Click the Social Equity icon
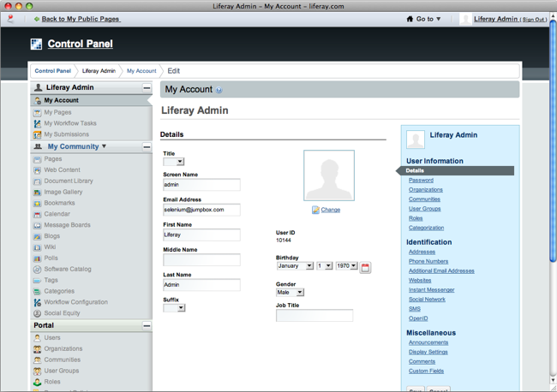Screen dimensions: 557x392 38,313
